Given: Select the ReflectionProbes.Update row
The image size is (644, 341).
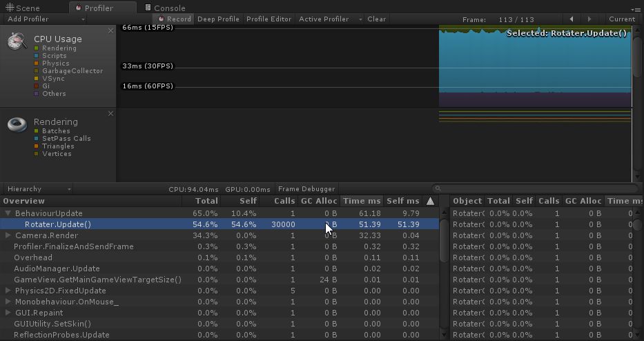Looking at the screenshot, I should tap(219, 335).
